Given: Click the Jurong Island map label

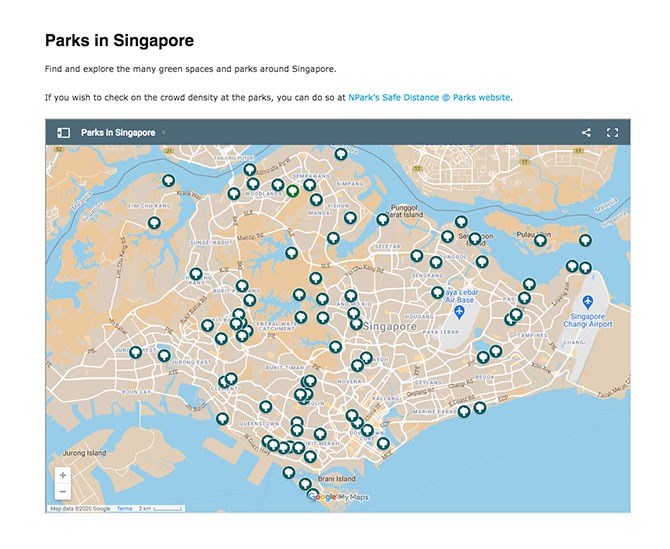Looking at the screenshot, I should click(x=84, y=453).
